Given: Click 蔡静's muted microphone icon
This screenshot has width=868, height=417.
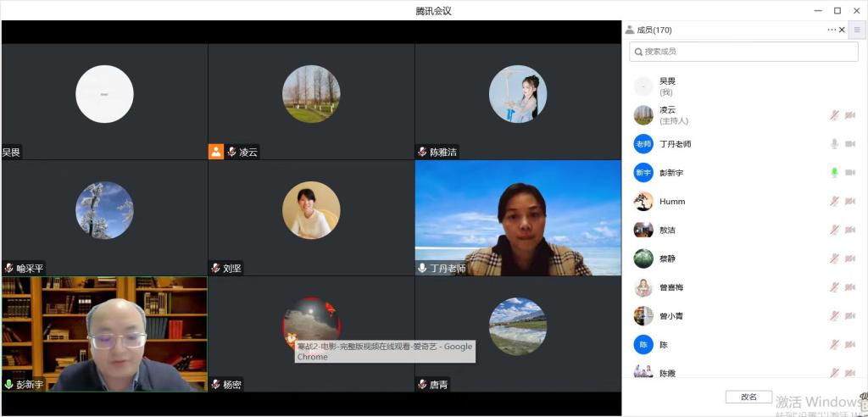Looking at the screenshot, I should (x=834, y=259).
